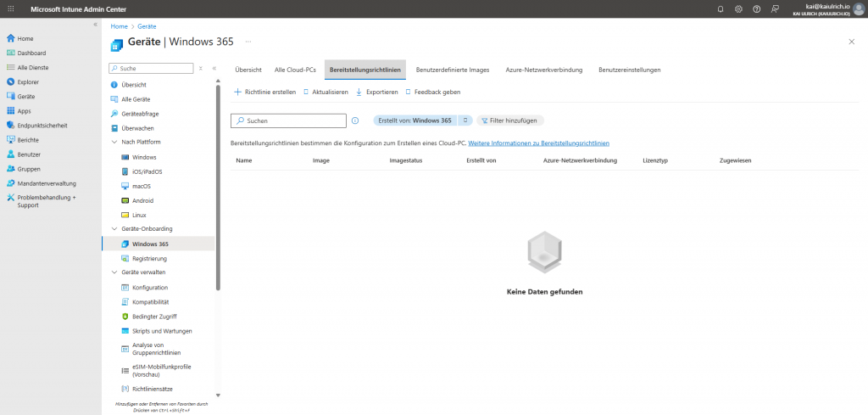Click the Bedingter Zugriff shield icon
This screenshot has height=415, width=868.
(x=125, y=317)
